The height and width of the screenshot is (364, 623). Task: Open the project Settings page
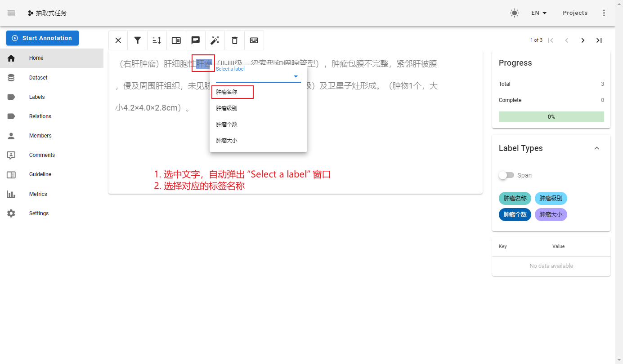(x=52, y=213)
